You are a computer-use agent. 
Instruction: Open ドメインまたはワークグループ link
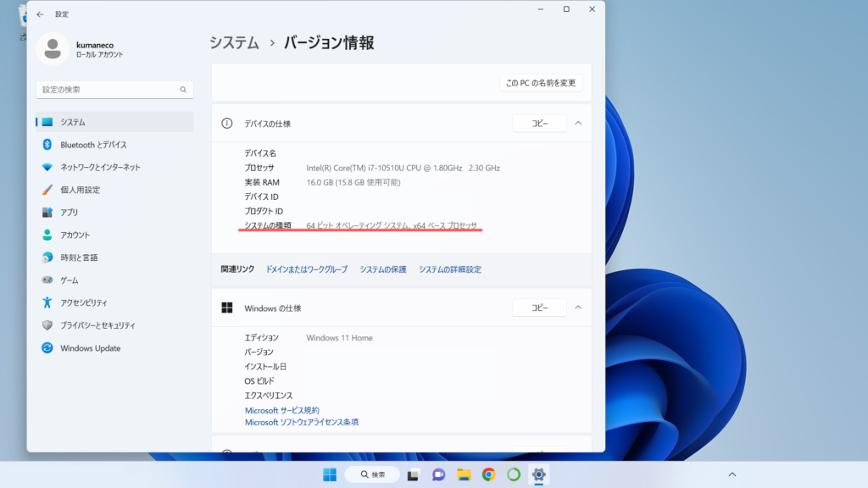[307, 269]
